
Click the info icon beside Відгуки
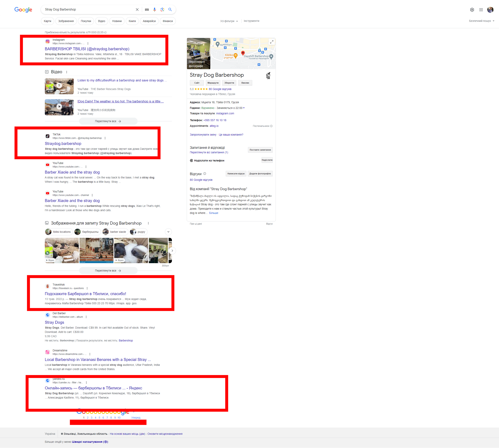(205, 174)
